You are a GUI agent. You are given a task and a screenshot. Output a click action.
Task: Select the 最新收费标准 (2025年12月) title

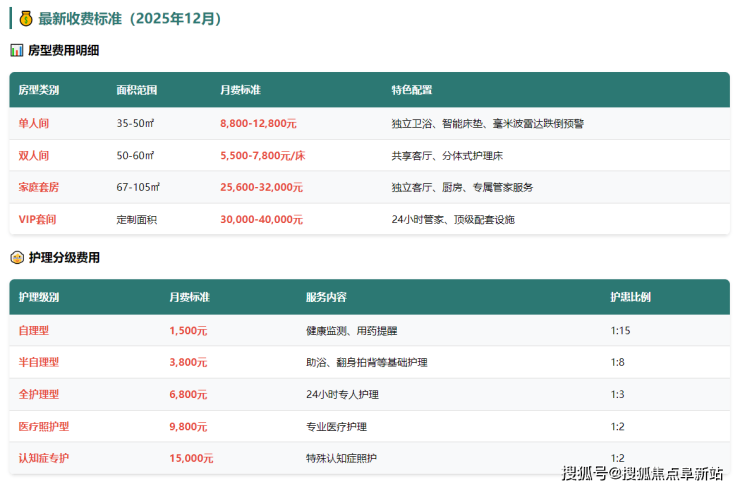coord(130,19)
